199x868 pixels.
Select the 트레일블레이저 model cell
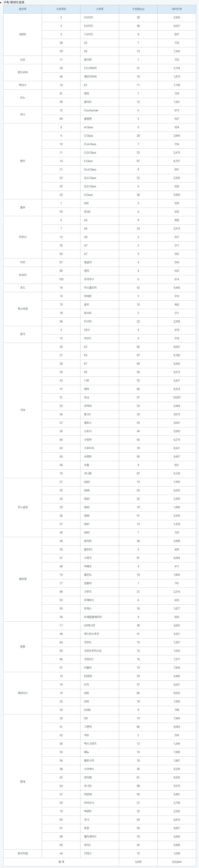click(93, 617)
